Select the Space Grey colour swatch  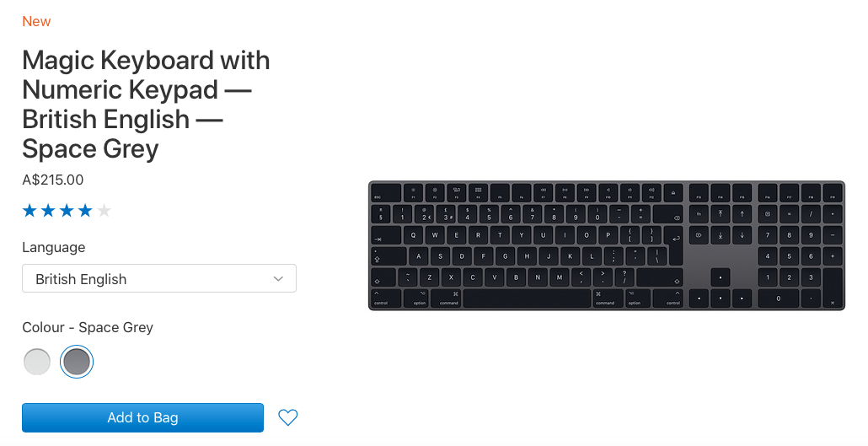point(77,362)
